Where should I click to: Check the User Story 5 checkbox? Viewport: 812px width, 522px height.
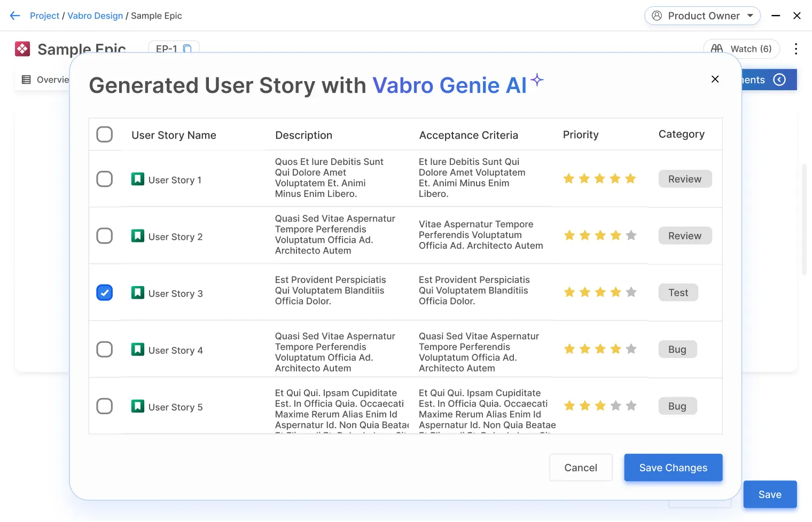click(105, 406)
